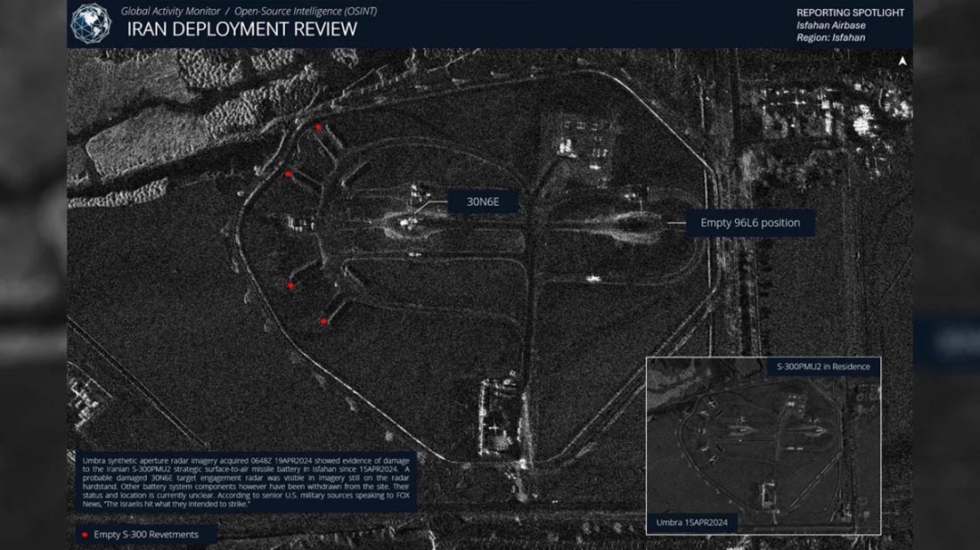This screenshot has height=550, width=980.
Task: Click the north arrow compass indicator
Action: point(902,62)
